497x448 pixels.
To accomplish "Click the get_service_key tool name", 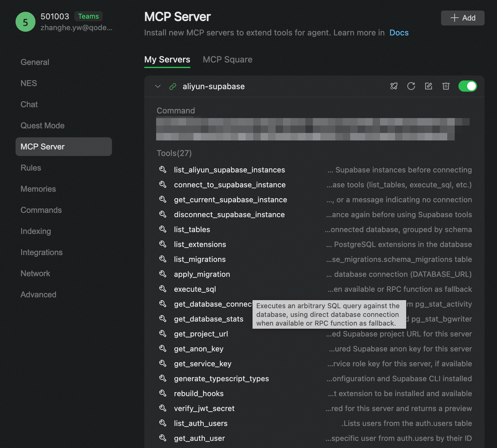I will [x=203, y=363].
